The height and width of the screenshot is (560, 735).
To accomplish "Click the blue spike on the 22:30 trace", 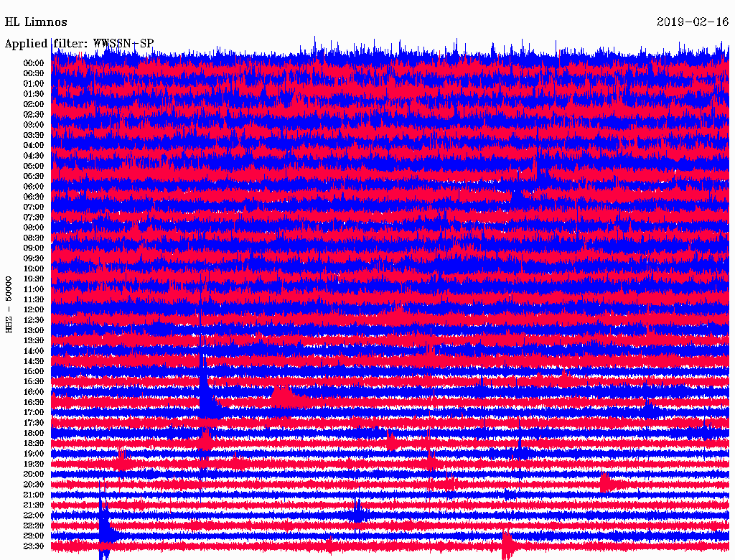I will tap(105, 528).
